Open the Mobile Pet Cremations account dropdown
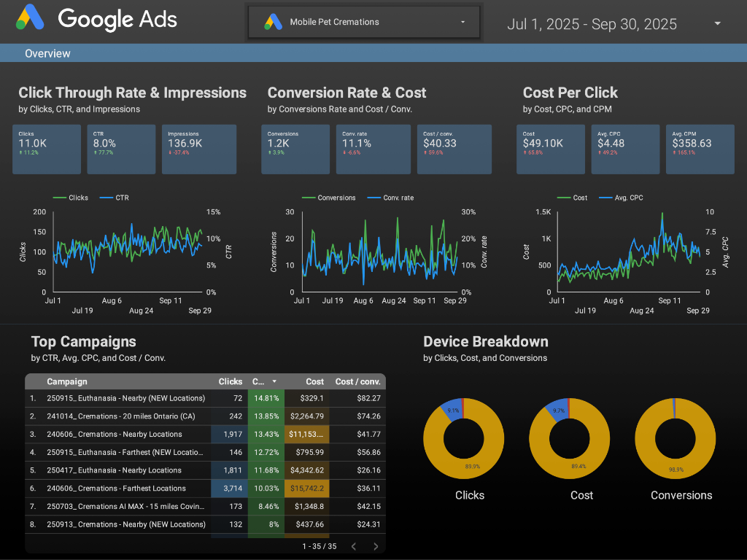This screenshot has width=747, height=560. click(x=364, y=22)
